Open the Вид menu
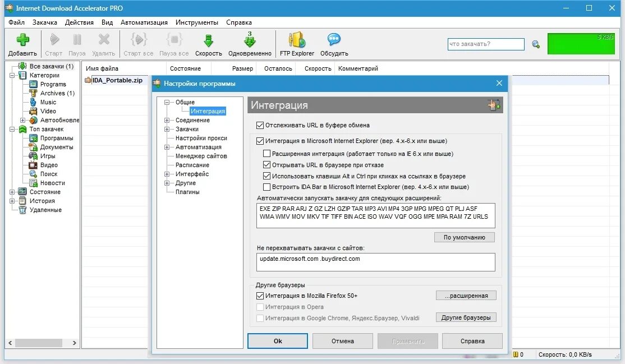Image resolution: width=625 pixels, height=364 pixels. tap(107, 22)
